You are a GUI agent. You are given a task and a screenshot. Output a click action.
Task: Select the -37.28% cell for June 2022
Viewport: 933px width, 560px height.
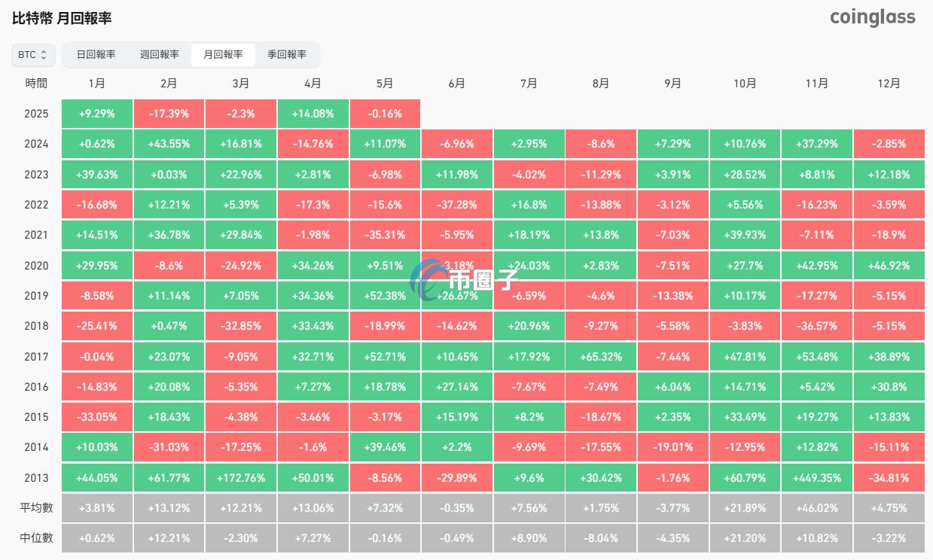(x=456, y=204)
